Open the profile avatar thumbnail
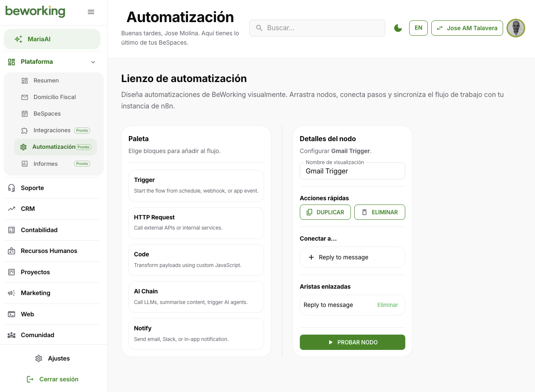Screen dimensions: 535x392 pyautogui.click(x=516, y=28)
